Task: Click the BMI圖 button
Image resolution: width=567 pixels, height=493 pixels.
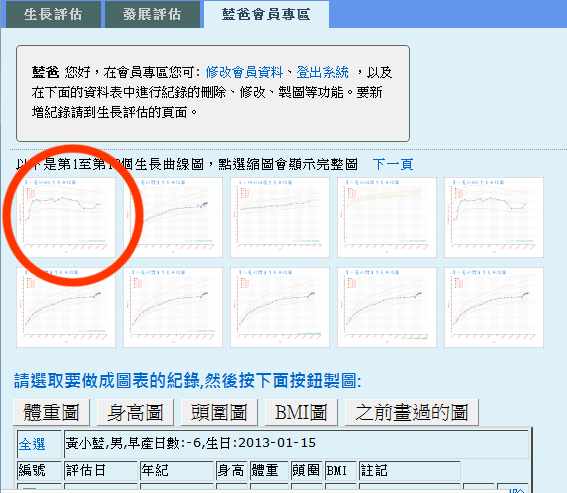Action: click(x=301, y=412)
